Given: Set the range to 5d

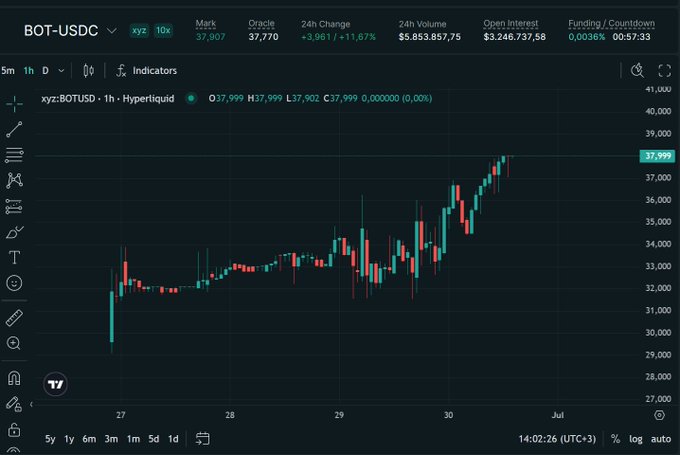Looking at the screenshot, I should click(154, 439).
